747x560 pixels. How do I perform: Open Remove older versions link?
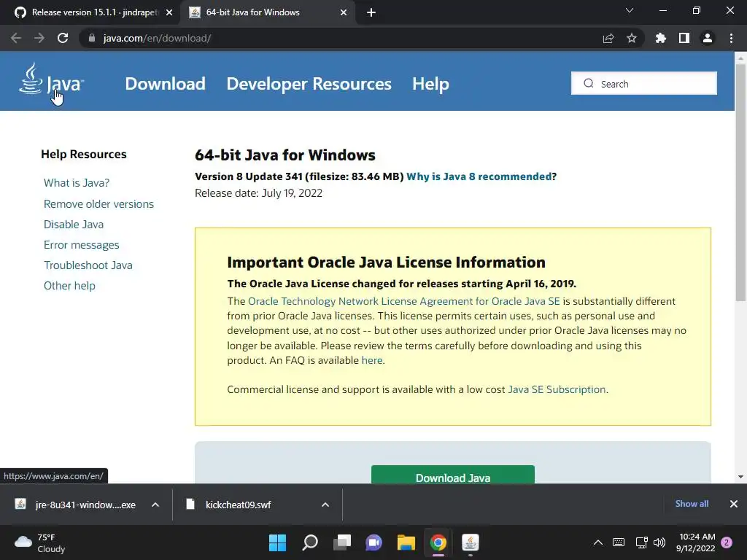(98, 204)
